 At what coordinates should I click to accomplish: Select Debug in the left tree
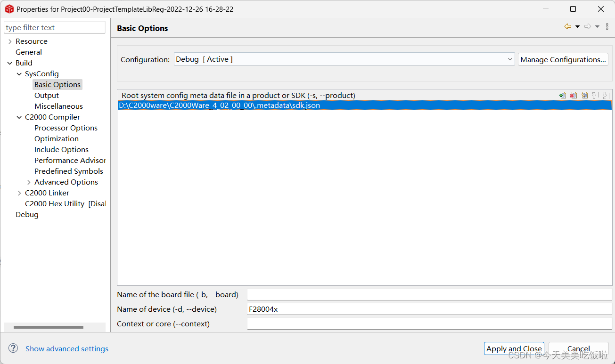(27, 215)
